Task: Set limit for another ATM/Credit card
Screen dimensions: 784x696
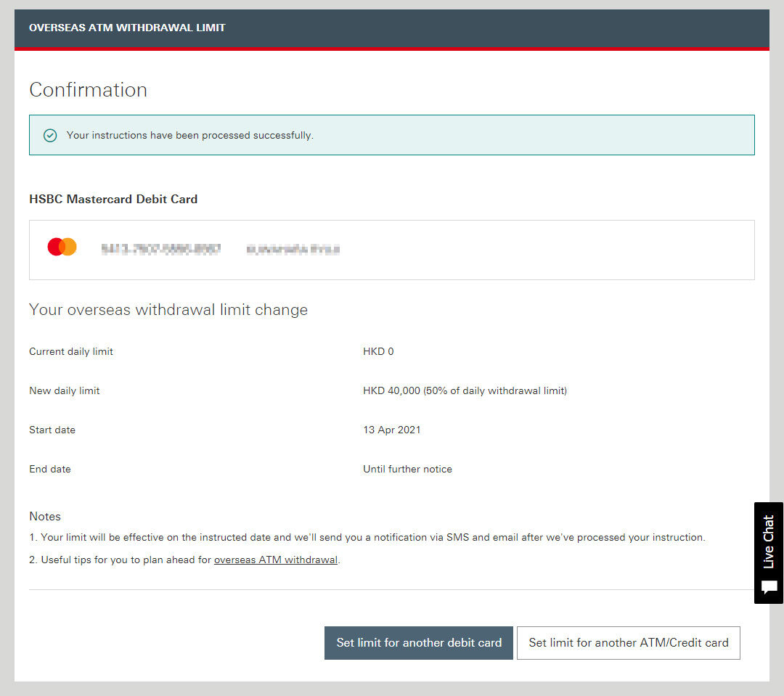Action: coord(629,643)
